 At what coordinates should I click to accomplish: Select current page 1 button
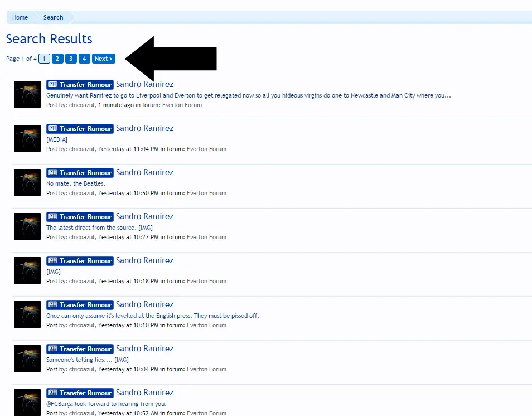44,59
